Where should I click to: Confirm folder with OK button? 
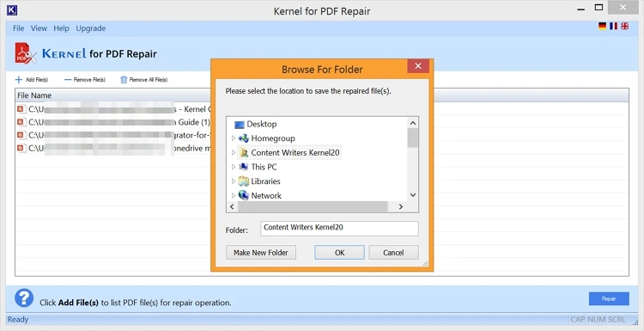(340, 253)
